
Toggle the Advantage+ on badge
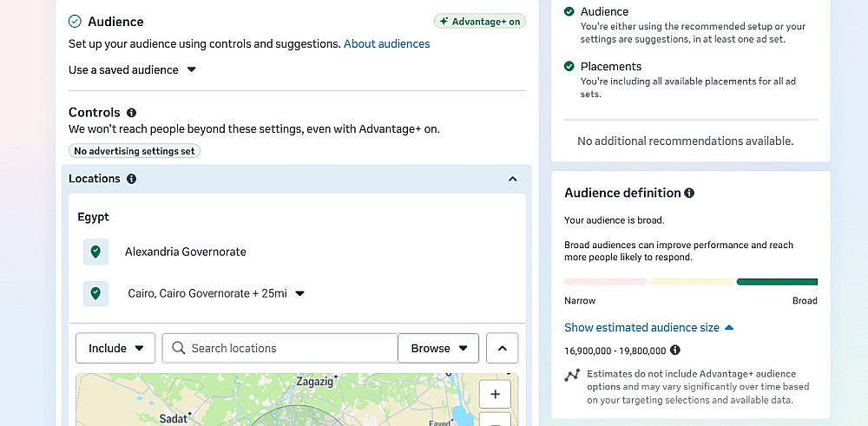[x=480, y=22]
